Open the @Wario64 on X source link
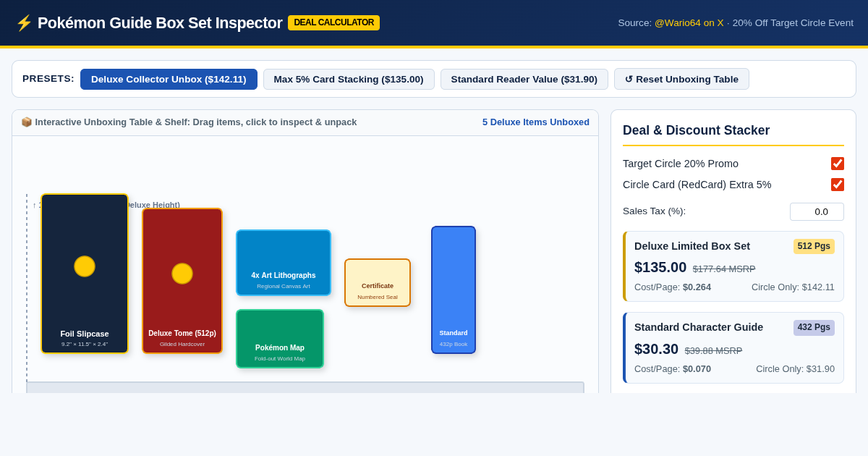The height and width of the screenshot is (456, 868). [689, 22]
